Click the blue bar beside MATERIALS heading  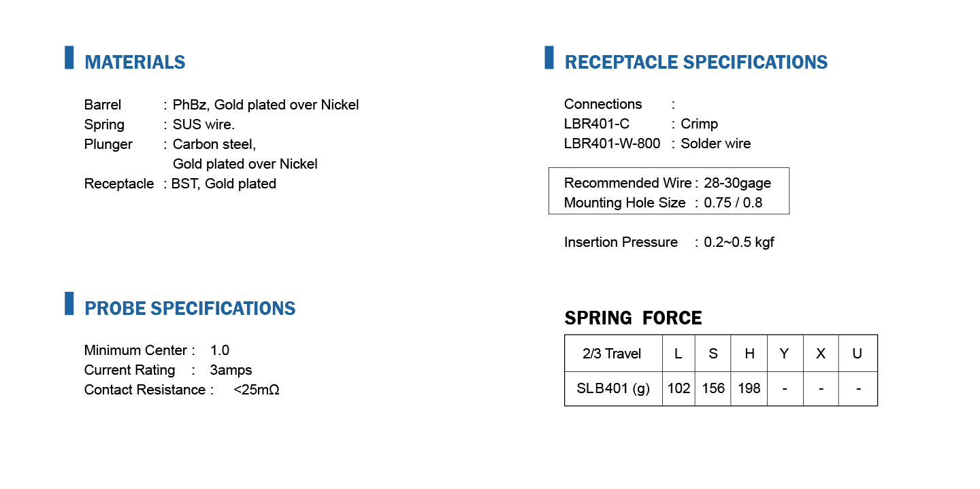[69, 57]
